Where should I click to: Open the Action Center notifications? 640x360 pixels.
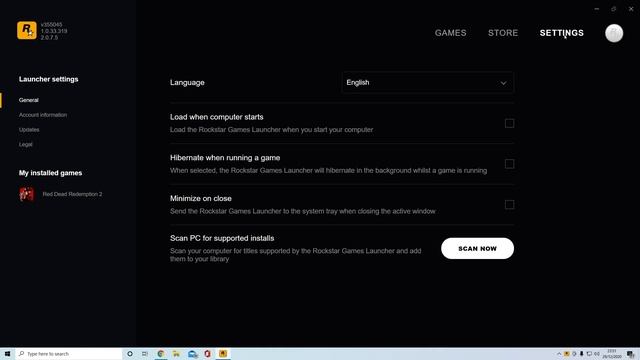tap(631, 354)
